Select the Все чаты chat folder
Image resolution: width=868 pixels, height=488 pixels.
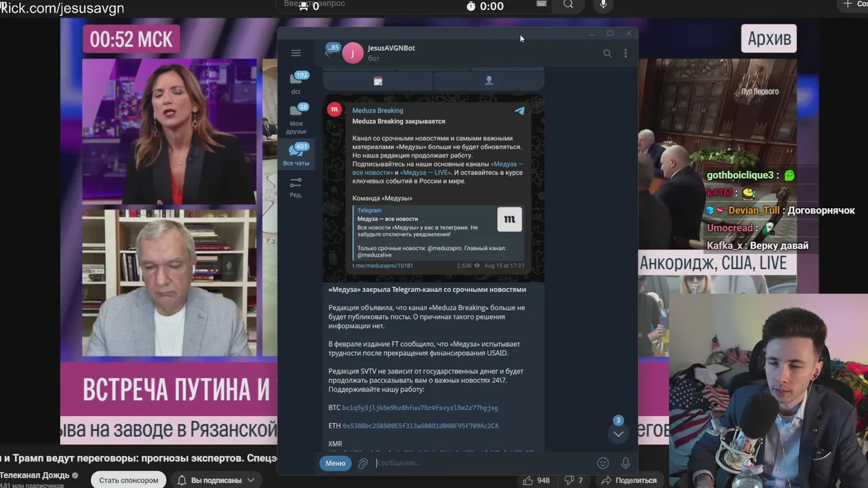pyautogui.click(x=296, y=155)
